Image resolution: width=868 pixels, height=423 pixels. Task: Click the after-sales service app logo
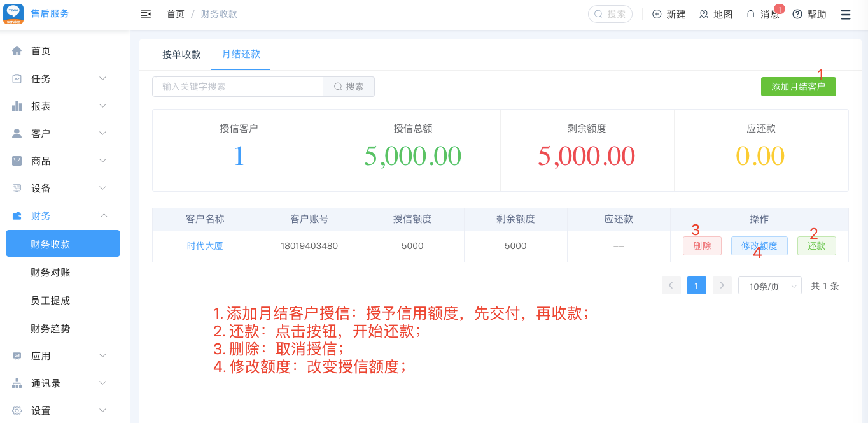click(x=13, y=14)
